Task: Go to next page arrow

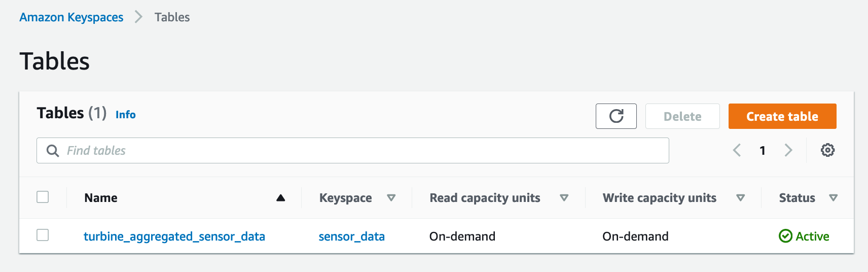Action: coord(788,150)
